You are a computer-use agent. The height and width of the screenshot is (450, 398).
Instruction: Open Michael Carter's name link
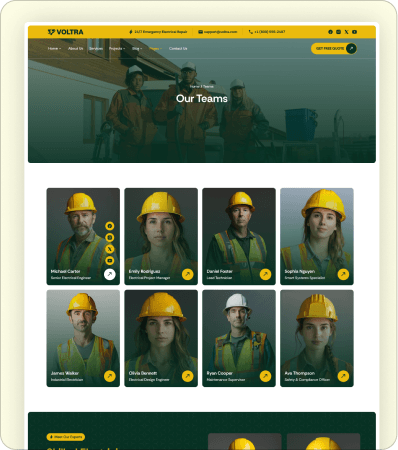[x=65, y=271]
